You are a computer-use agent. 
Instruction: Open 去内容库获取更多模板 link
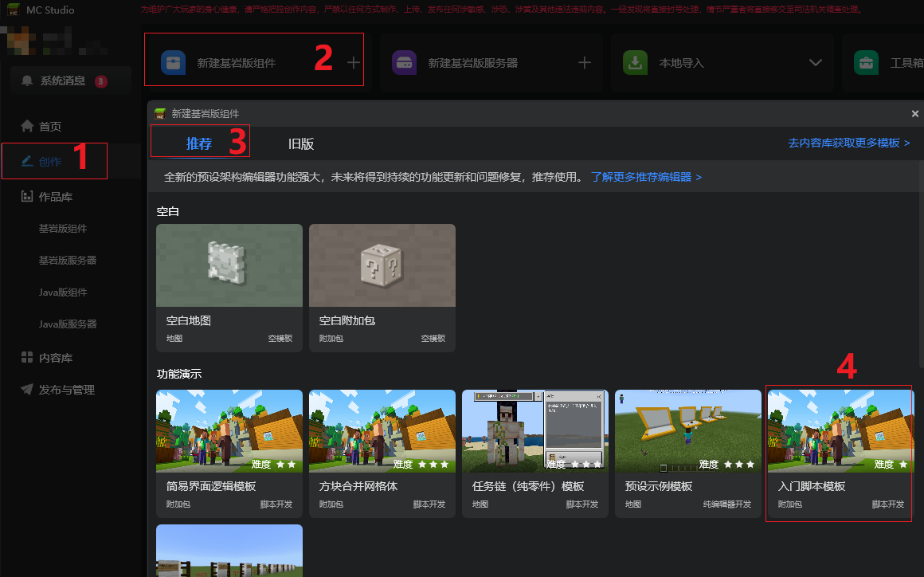coord(849,143)
